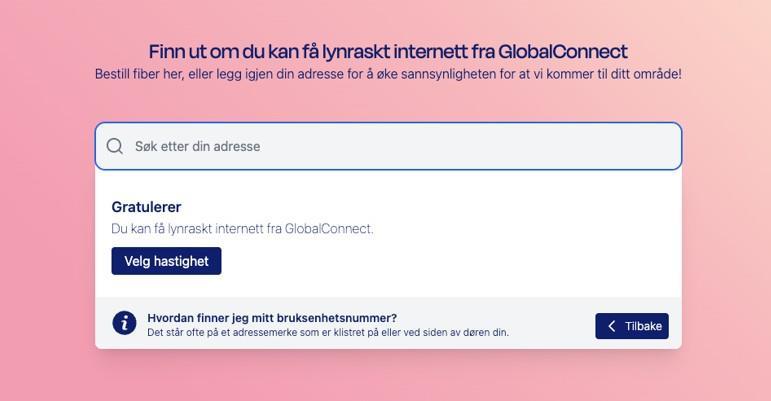
Task: Click the left chevron beside Tilbake
Action: [612, 326]
